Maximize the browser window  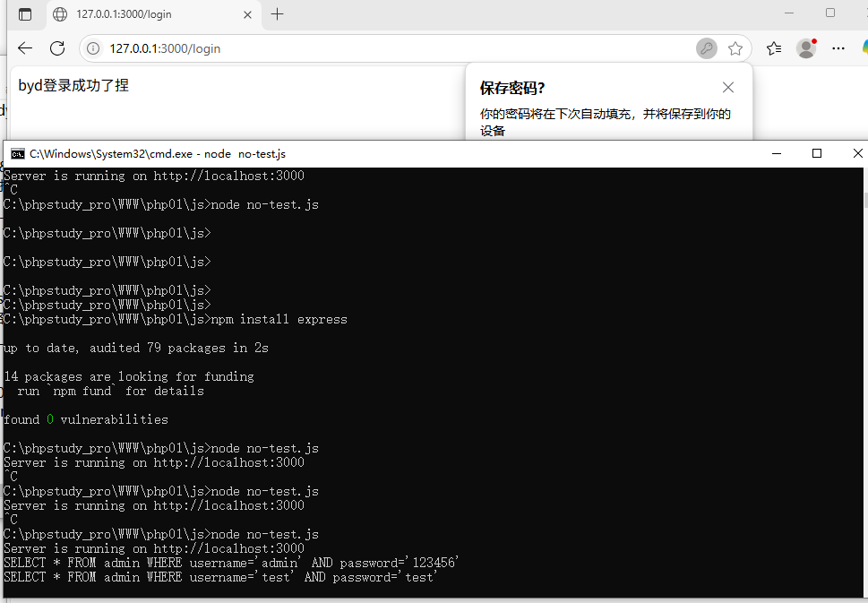(x=829, y=13)
